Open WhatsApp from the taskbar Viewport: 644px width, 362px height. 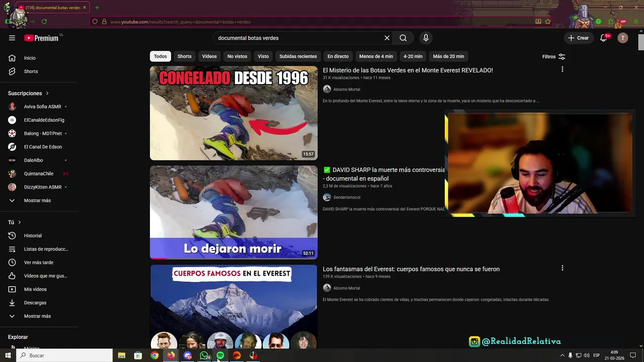click(x=204, y=355)
